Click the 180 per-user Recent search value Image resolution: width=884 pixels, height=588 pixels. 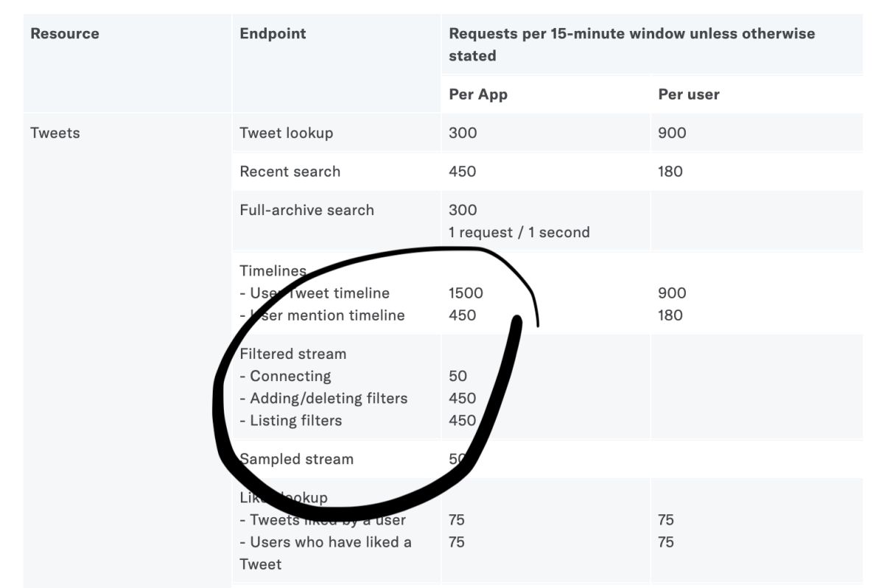[670, 172]
